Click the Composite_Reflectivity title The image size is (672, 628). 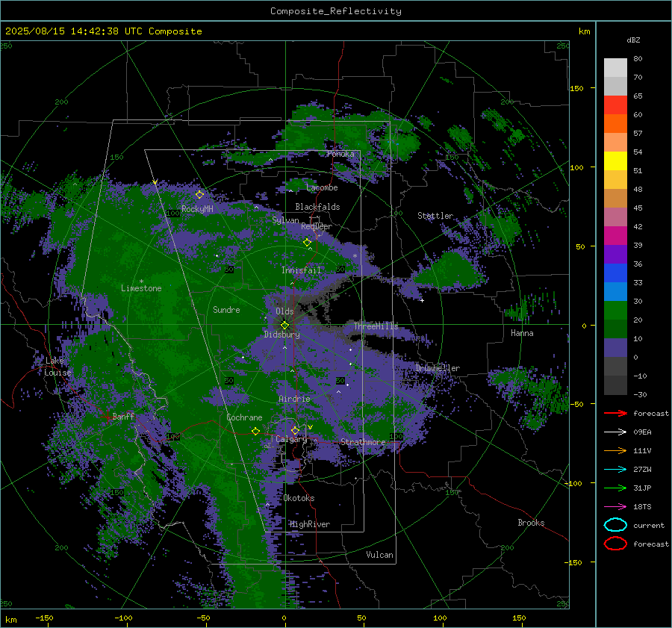click(x=336, y=11)
